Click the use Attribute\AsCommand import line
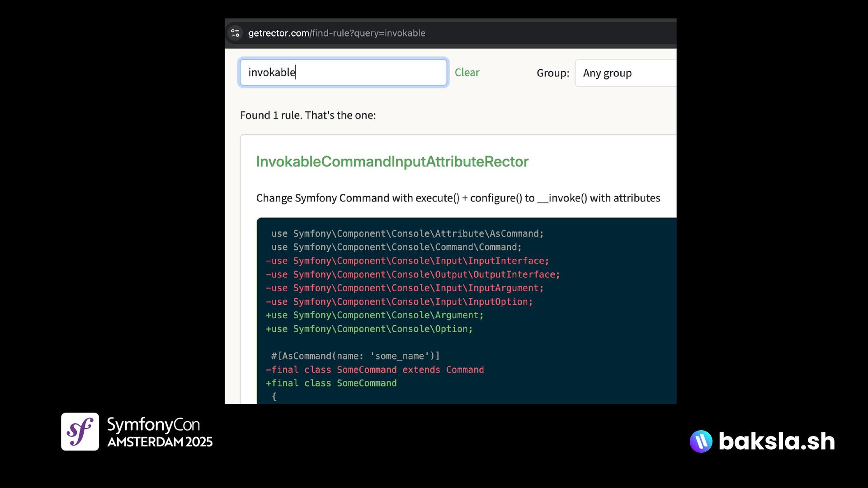The width and height of the screenshot is (868, 488). (x=407, y=234)
